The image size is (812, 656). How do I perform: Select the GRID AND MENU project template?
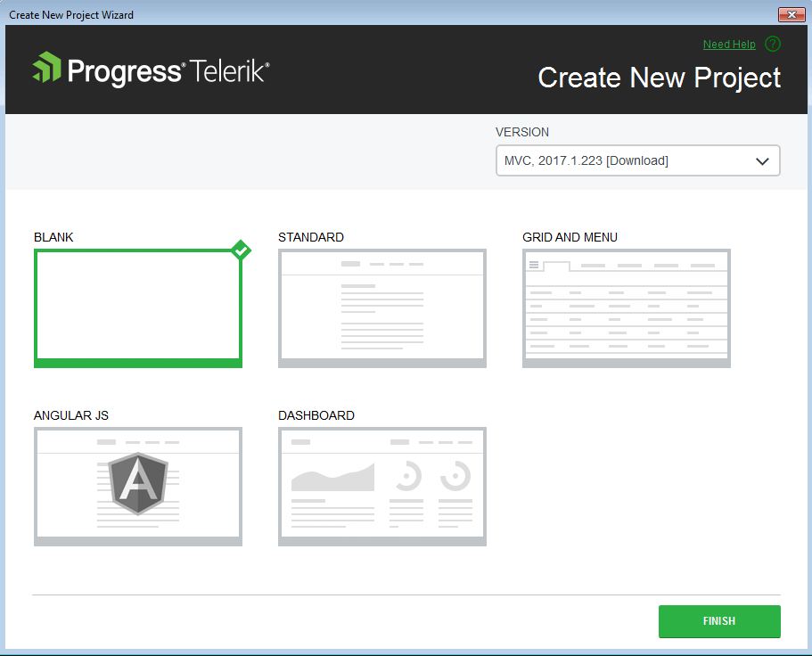626,307
